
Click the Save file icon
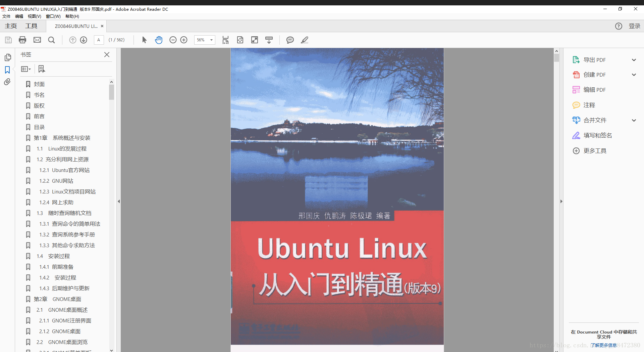tap(8, 40)
